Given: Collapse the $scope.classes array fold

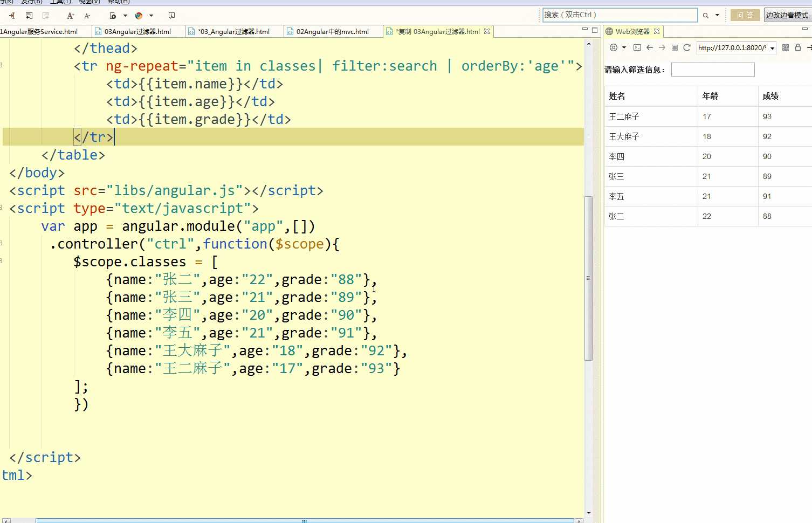Looking at the screenshot, I should [x=2, y=261].
